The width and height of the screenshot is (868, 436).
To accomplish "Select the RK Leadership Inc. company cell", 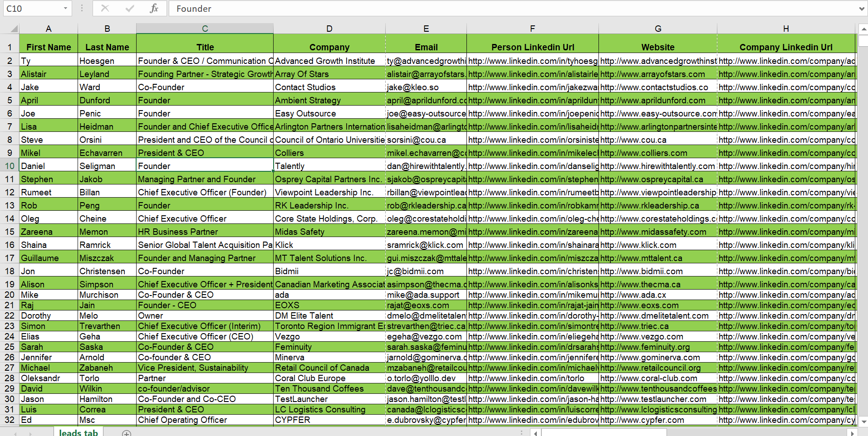I will click(329, 205).
